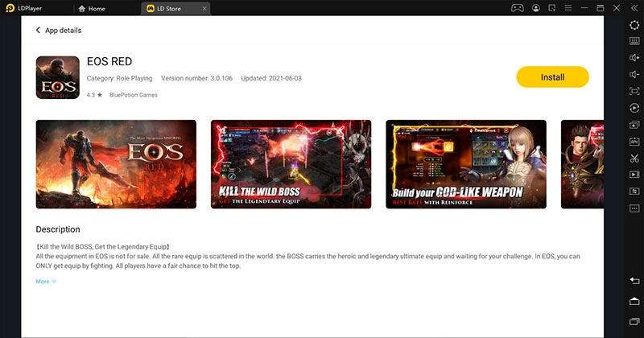Image resolution: width=644 pixels, height=338 pixels.
Task: Switch to the Home tab
Action: click(92, 8)
